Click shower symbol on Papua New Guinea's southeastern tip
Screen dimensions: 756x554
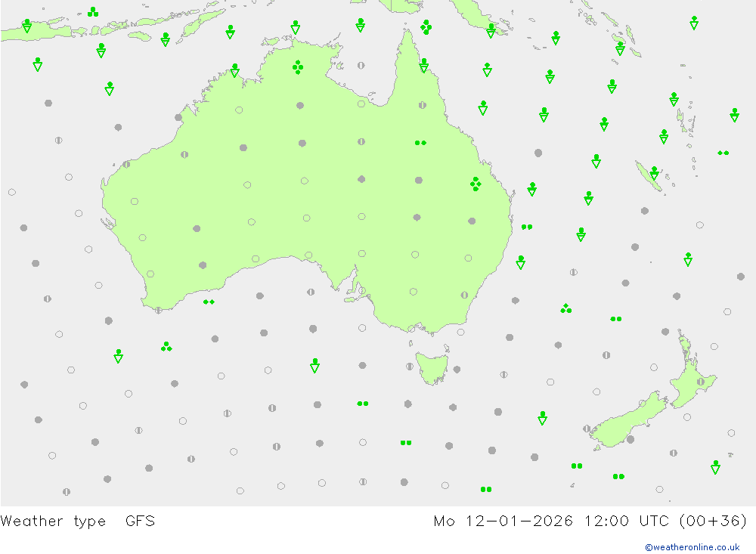coord(491,31)
